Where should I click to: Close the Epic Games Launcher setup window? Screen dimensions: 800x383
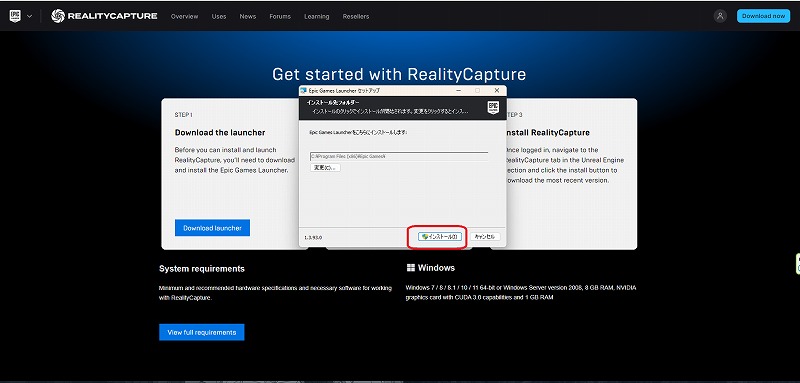496,90
